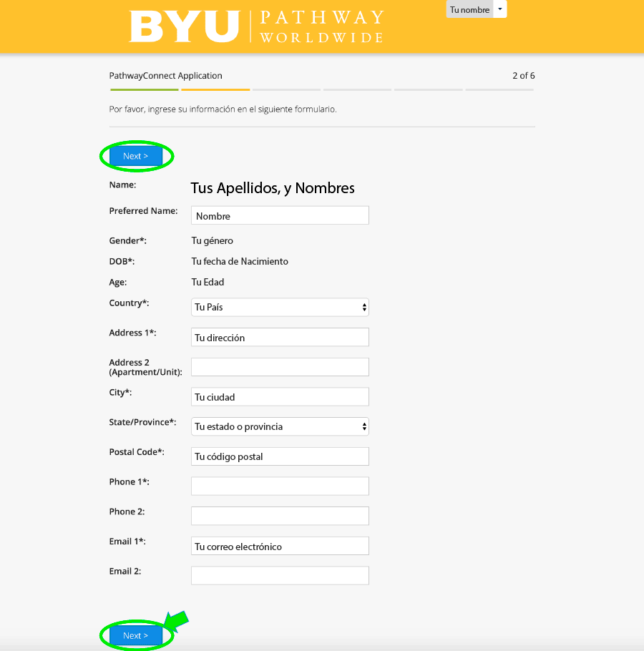Open the State/Province dropdown
Screen dimensions: 644x651
point(280,426)
